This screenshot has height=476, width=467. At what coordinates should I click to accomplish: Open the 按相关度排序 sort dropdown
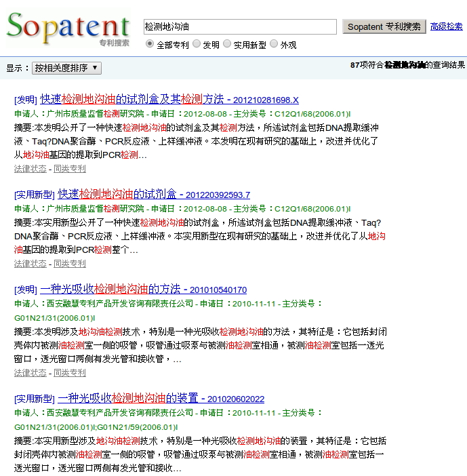click(66, 68)
